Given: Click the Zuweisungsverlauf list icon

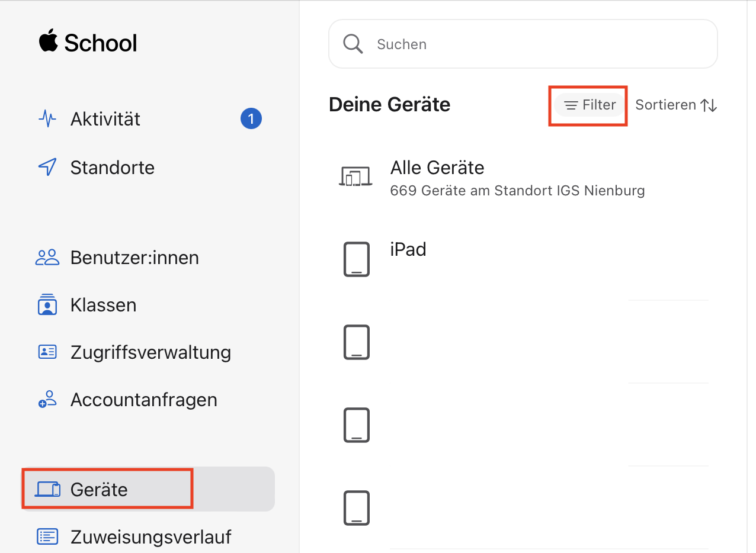Looking at the screenshot, I should coord(47,536).
